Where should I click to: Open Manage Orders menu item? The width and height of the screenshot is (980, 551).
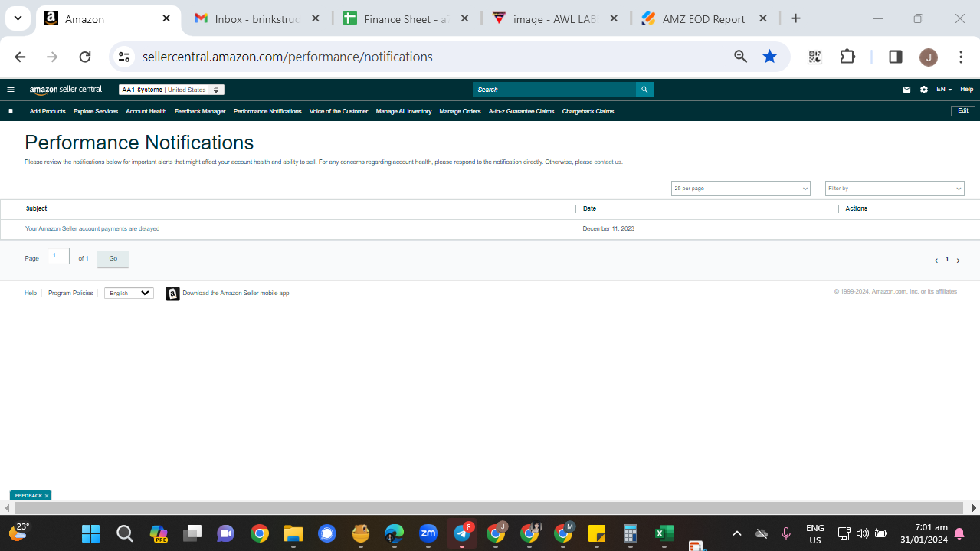click(x=460, y=111)
